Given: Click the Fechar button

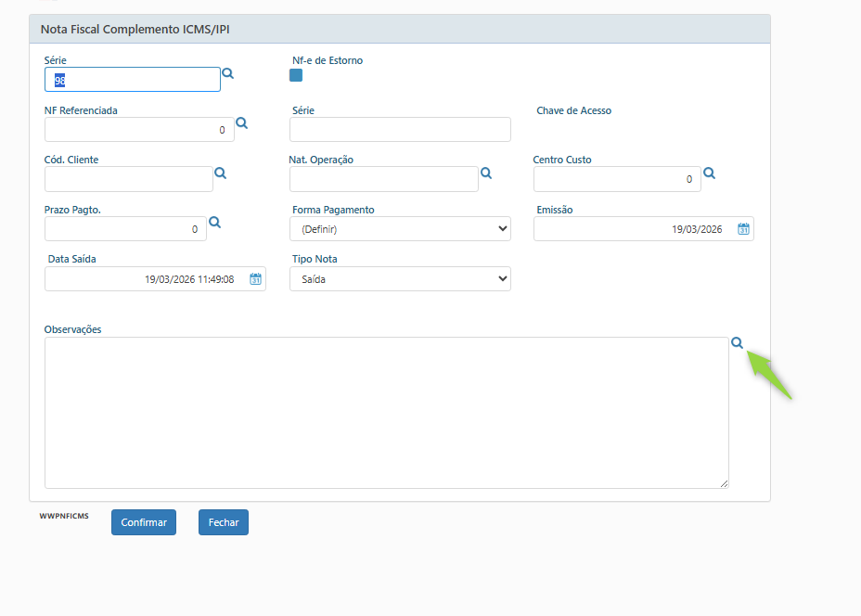Looking at the screenshot, I should pos(223,522).
